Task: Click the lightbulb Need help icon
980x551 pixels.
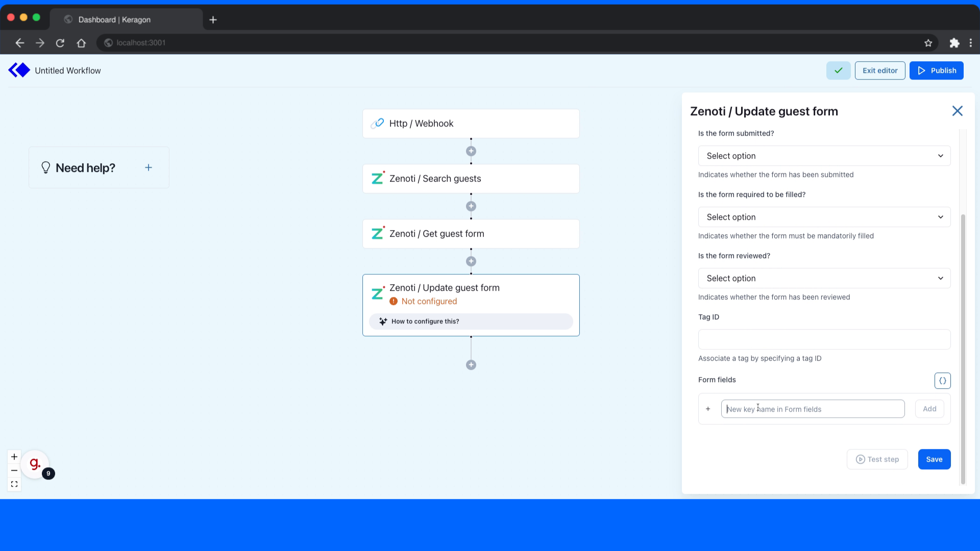Action: [45, 167]
